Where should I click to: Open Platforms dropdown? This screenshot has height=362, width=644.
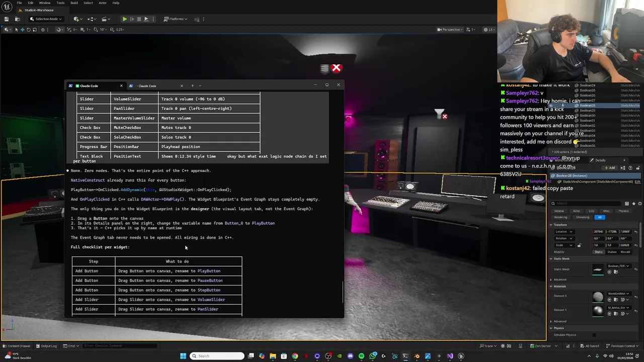(175, 19)
